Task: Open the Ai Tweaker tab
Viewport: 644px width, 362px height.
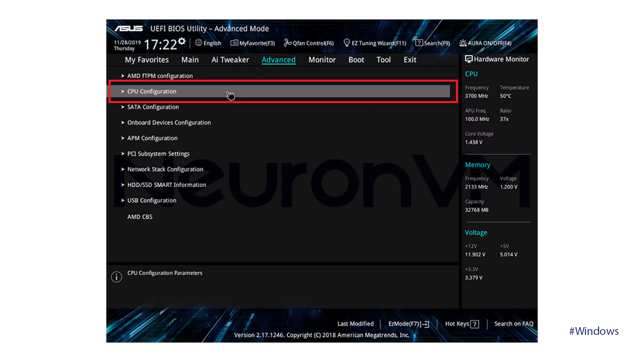Action: pyautogui.click(x=230, y=60)
